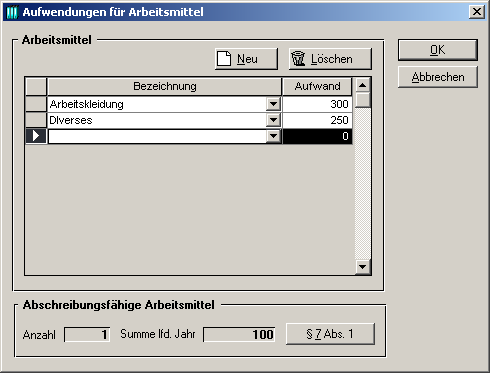The image size is (490, 373).
Task: Click the current row arrow indicator
Action: pos(36,136)
